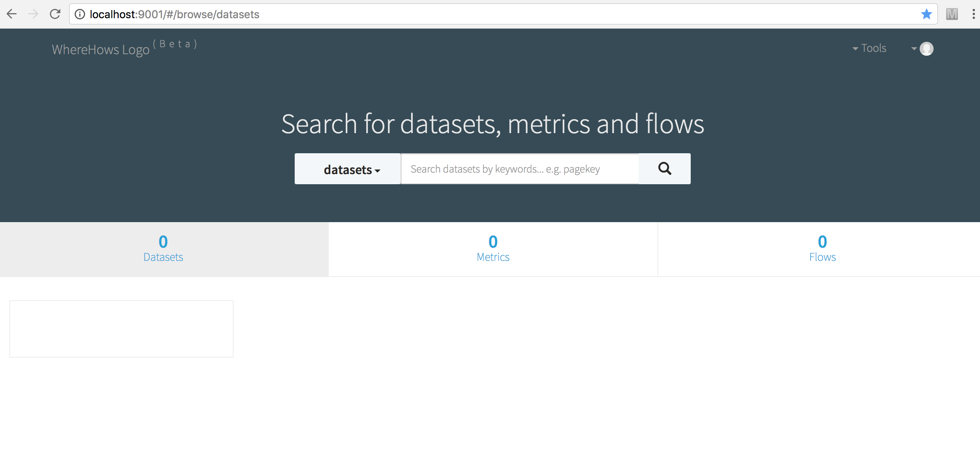Open the dropdown arrow next to the avatar
Image resolution: width=980 pixels, height=452 pixels.
(x=914, y=49)
